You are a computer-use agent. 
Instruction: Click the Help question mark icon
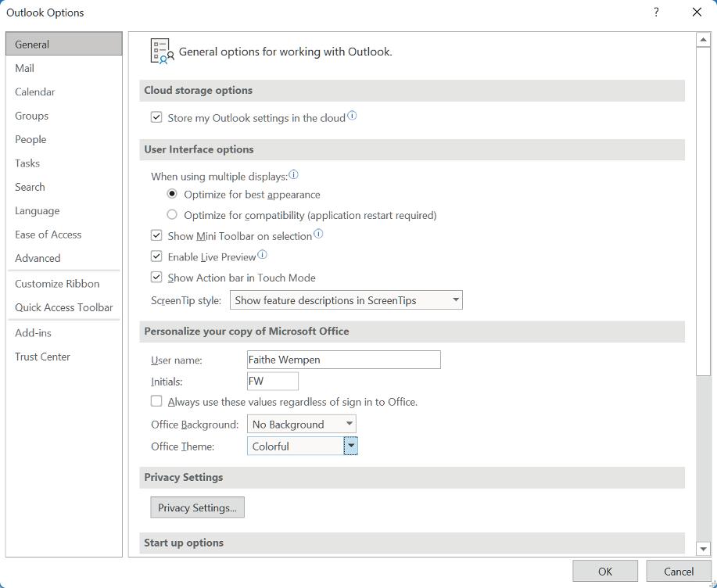[x=656, y=13]
